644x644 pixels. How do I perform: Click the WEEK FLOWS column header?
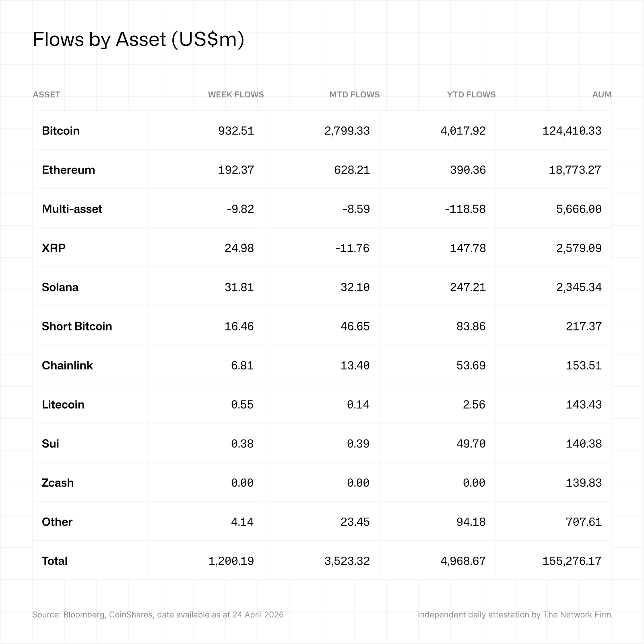pyautogui.click(x=236, y=95)
